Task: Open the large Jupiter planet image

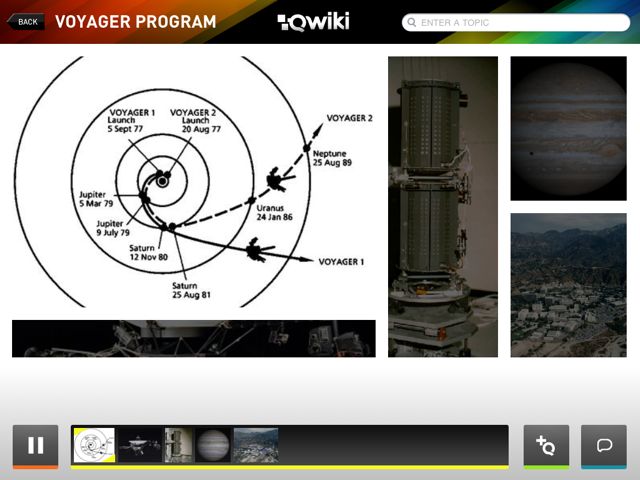Action: pyautogui.click(x=569, y=129)
